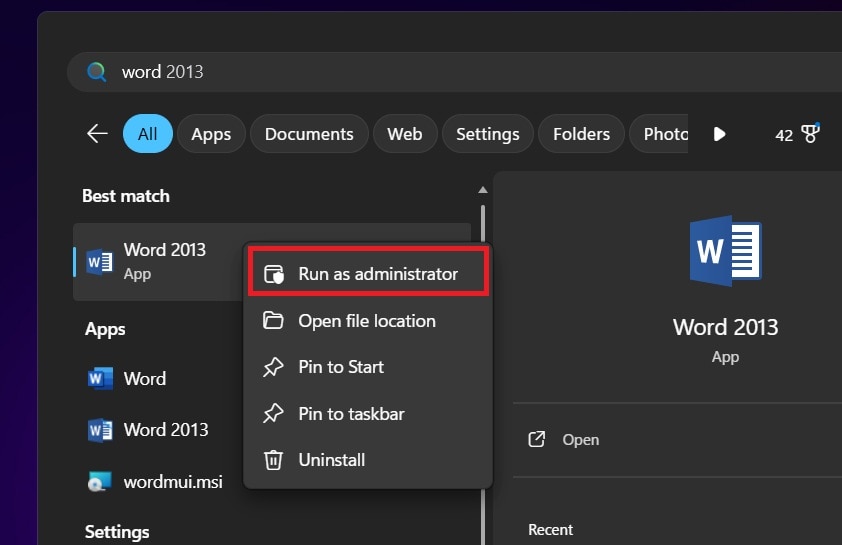Click the Word 2013 icon under Apps
The height and width of the screenshot is (545, 842).
pyautogui.click(x=100, y=430)
